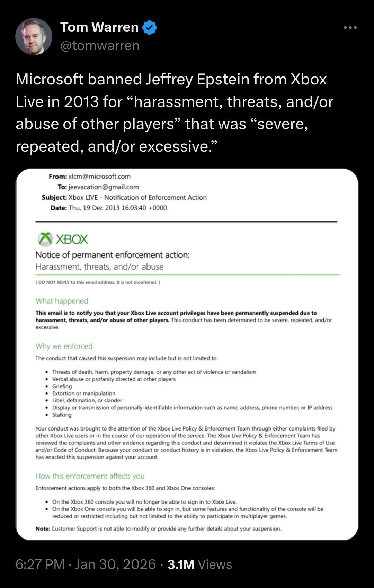Click the "Griefing" bullet item
Viewport: 374px width, 588px height.
point(62,386)
